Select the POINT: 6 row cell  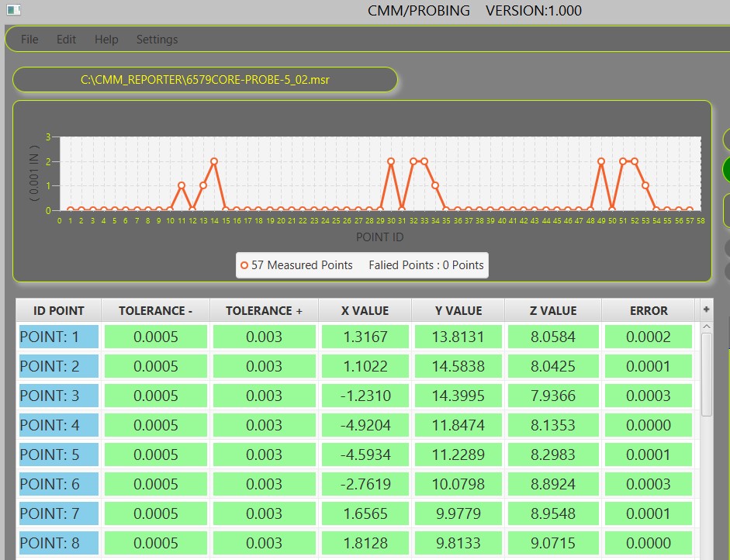pyautogui.click(x=59, y=484)
